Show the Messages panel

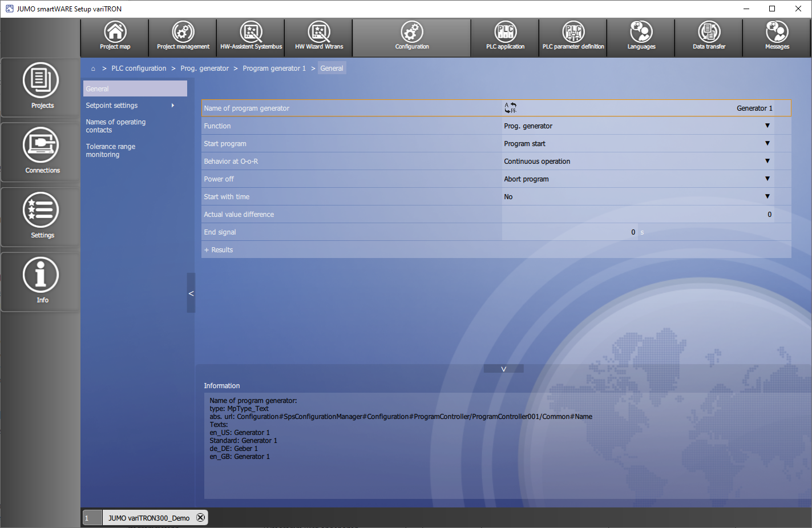777,37
